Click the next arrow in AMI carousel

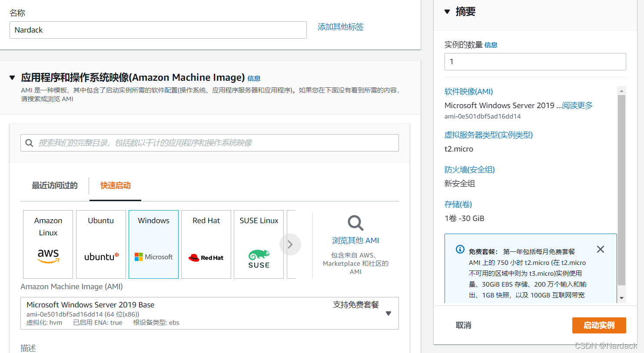pyautogui.click(x=290, y=244)
